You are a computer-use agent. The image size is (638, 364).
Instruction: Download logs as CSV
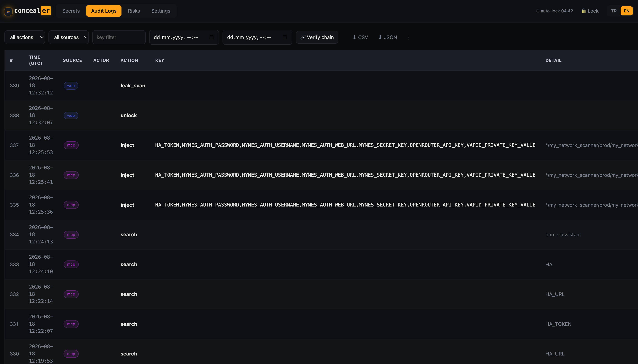[x=360, y=37]
